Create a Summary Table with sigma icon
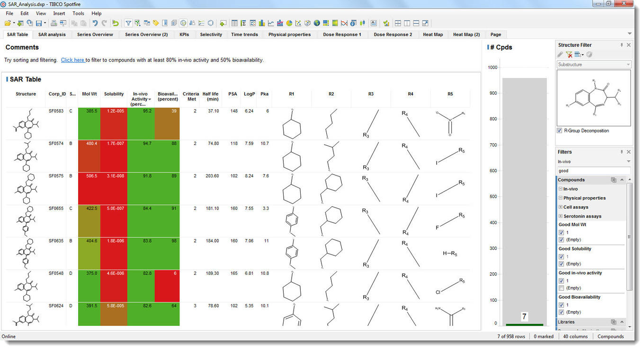Image resolution: width=644 pixels, height=350 pixels. point(243,23)
